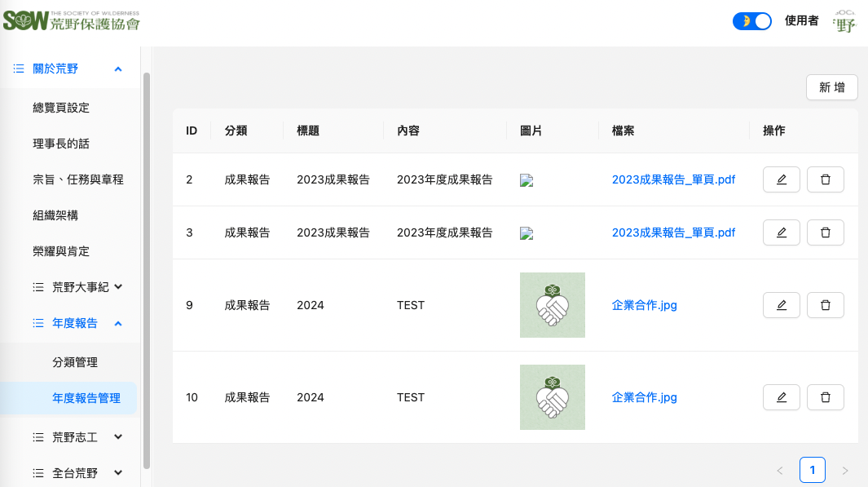Click the pencil icon for ID 10
This screenshot has height=487, width=868.
(x=781, y=397)
